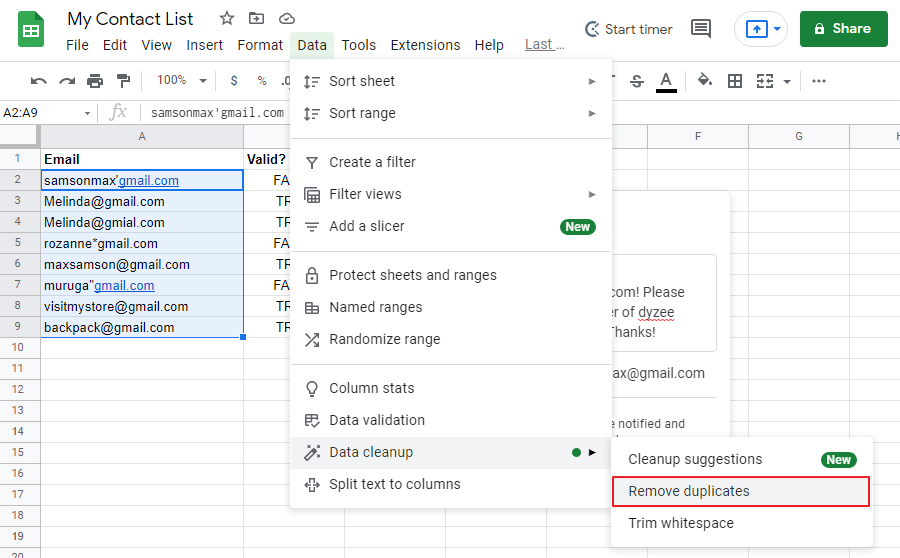The height and width of the screenshot is (558, 900).
Task: Click cell visitmystore@gmail.com
Action: [x=142, y=307]
